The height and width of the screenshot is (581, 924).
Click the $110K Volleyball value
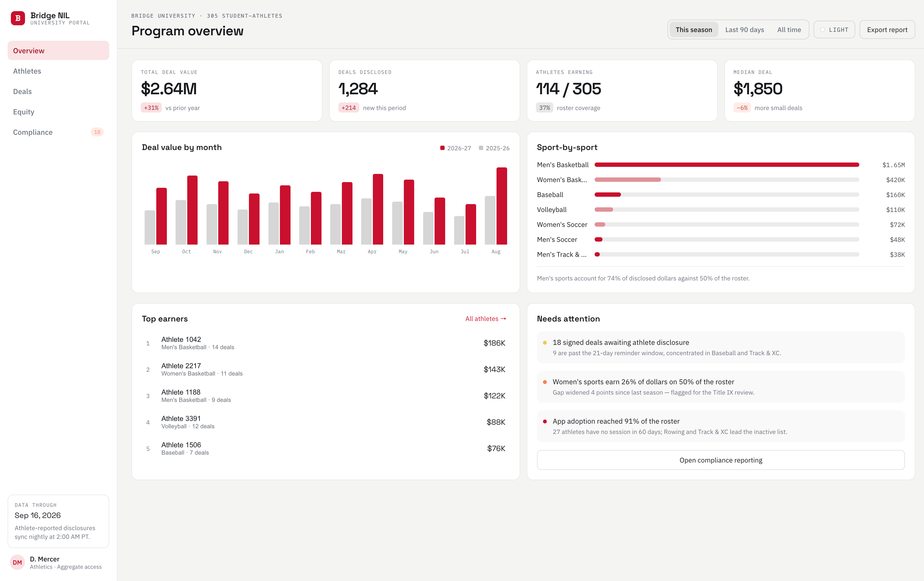click(895, 210)
